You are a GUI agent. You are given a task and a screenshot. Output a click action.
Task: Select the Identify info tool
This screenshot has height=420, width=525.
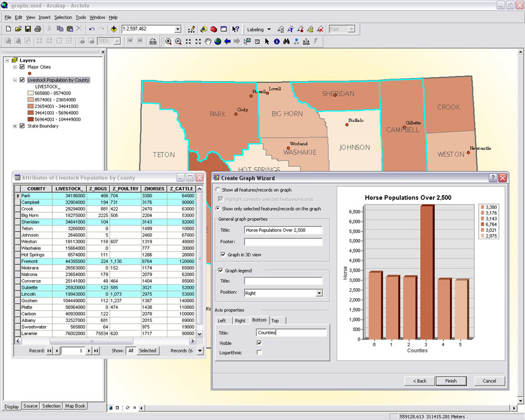click(276, 41)
